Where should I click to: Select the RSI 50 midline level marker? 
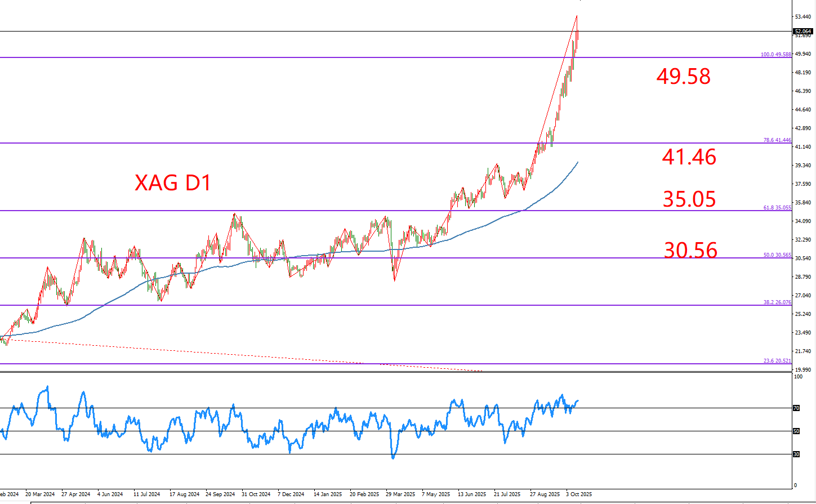(x=796, y=431)
